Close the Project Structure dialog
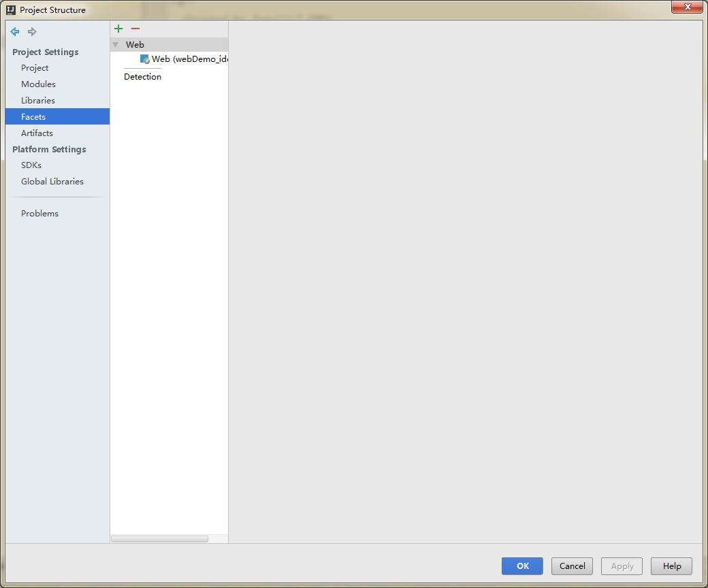This screenshot has width=708, height=588. tap(687, 7)
